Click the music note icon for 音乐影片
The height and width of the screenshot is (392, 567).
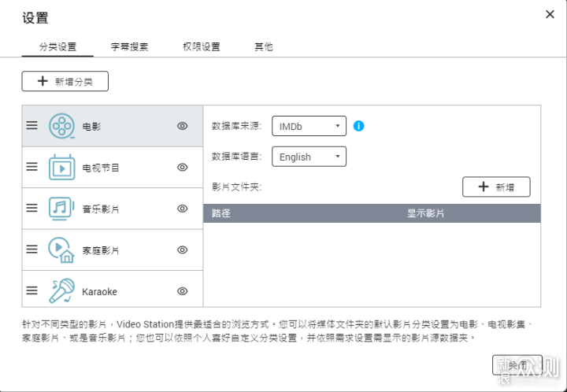[x=61, y=209]
